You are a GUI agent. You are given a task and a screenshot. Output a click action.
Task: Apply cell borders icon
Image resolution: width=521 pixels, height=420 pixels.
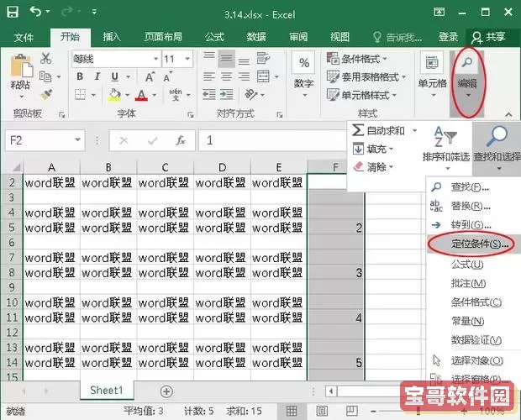[81, 95]
